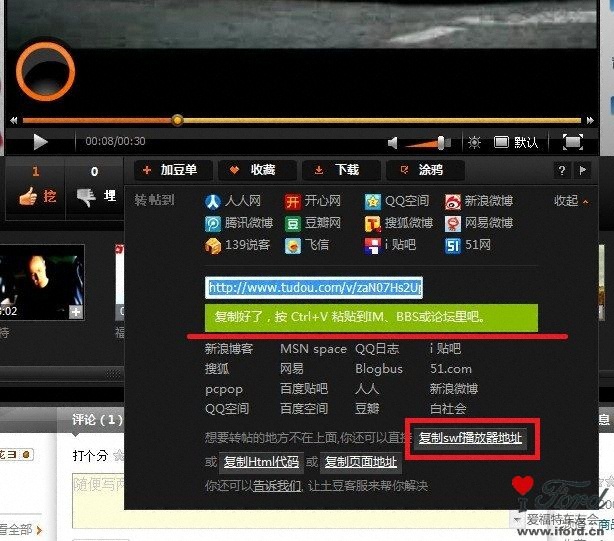Click the video progress bar handle
614x541 pixels.
pos(177,120)
